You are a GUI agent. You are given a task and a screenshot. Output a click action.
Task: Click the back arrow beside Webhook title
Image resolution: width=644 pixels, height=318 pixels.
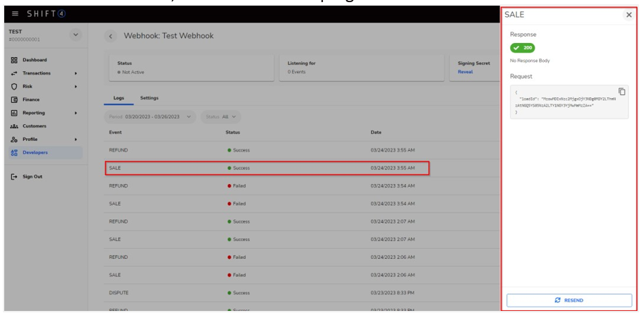pyautogui.click(x=111, y=36)
